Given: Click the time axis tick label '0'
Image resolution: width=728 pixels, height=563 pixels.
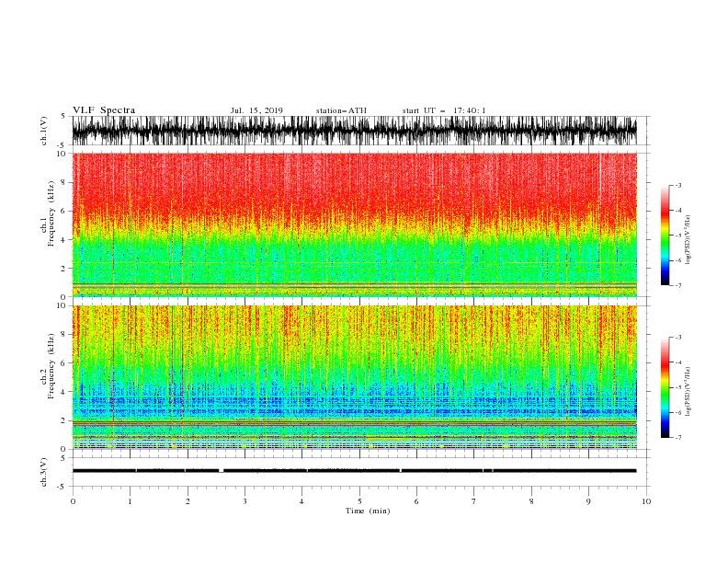Looking at the screenshot, I should 73,501.
